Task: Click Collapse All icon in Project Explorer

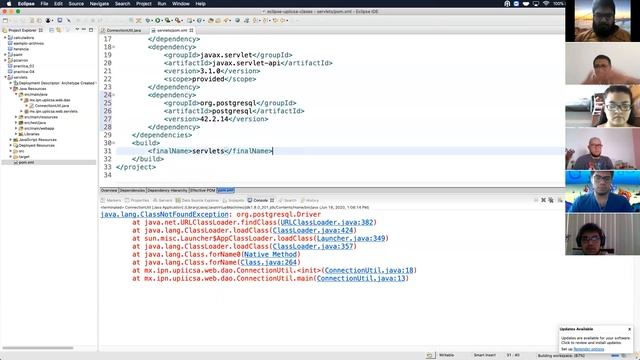Action: (x=51, y=30)
